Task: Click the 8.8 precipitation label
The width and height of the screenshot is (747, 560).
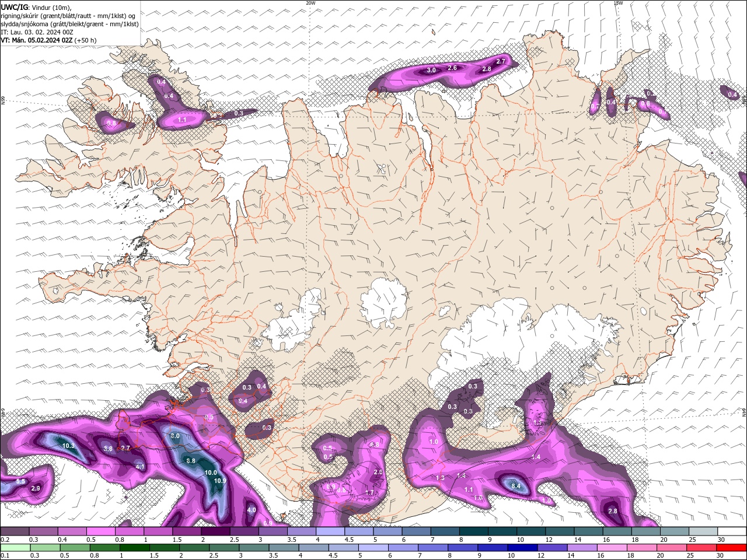Action: pyautogui.click(x=190, y=461)
